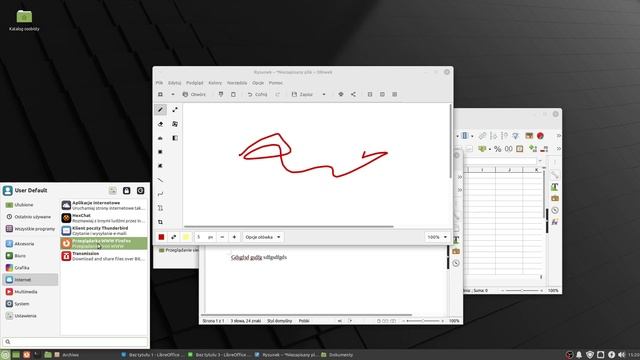
Task: Open the 100% zoom dropdown in Drawing
Action: click(437, 237)
